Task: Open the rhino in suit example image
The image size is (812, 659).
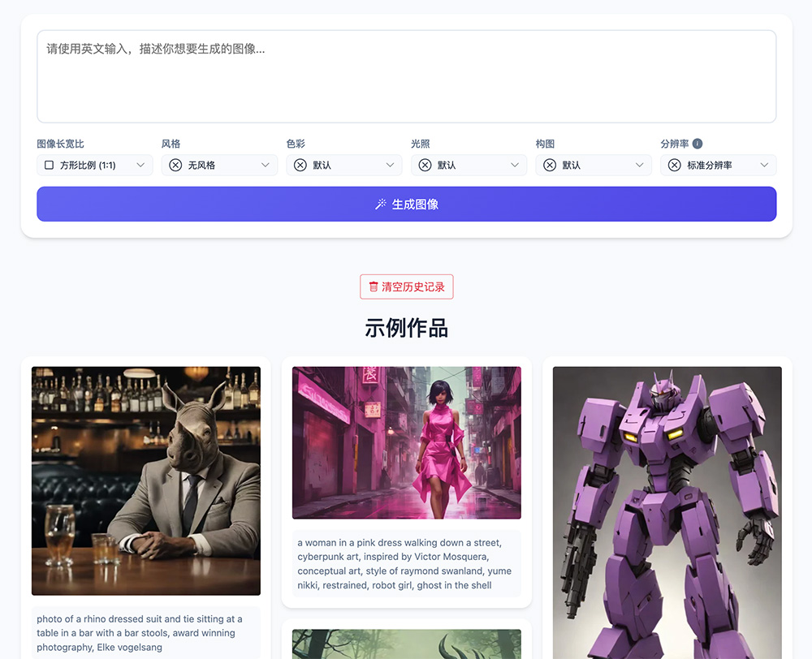Action: pyautogui.click(x=146, y=480)
